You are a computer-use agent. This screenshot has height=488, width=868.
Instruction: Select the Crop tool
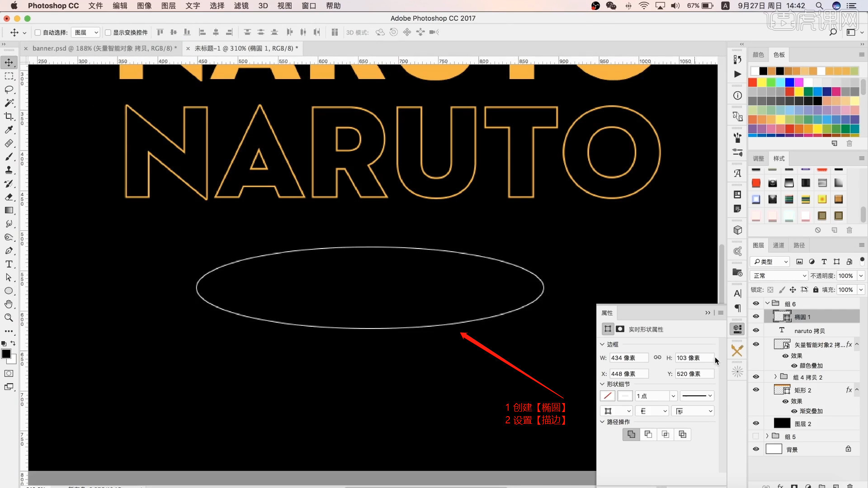(9, 117)
